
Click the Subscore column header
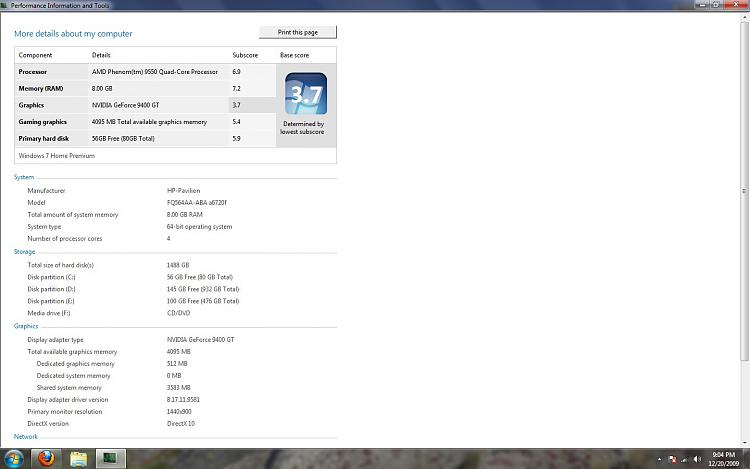click(245, 55)
